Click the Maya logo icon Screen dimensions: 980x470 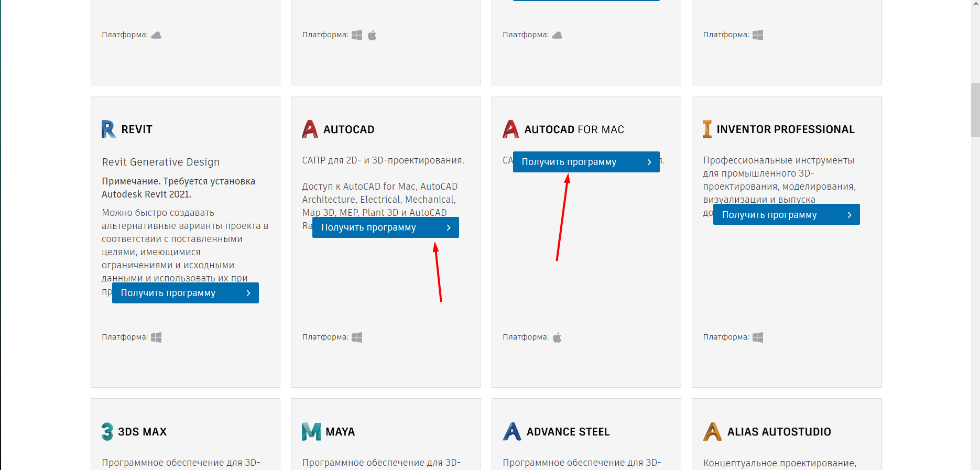(311, 431)
